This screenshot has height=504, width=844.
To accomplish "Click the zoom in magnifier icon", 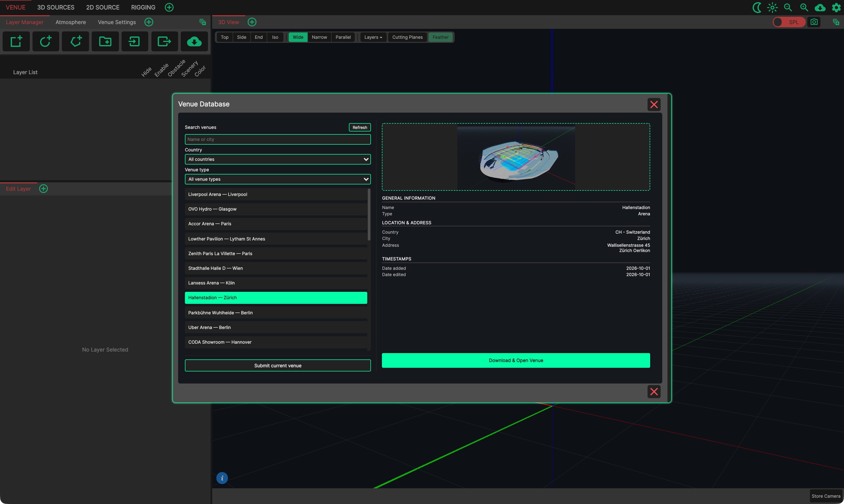I will click(x=804, y=8).
